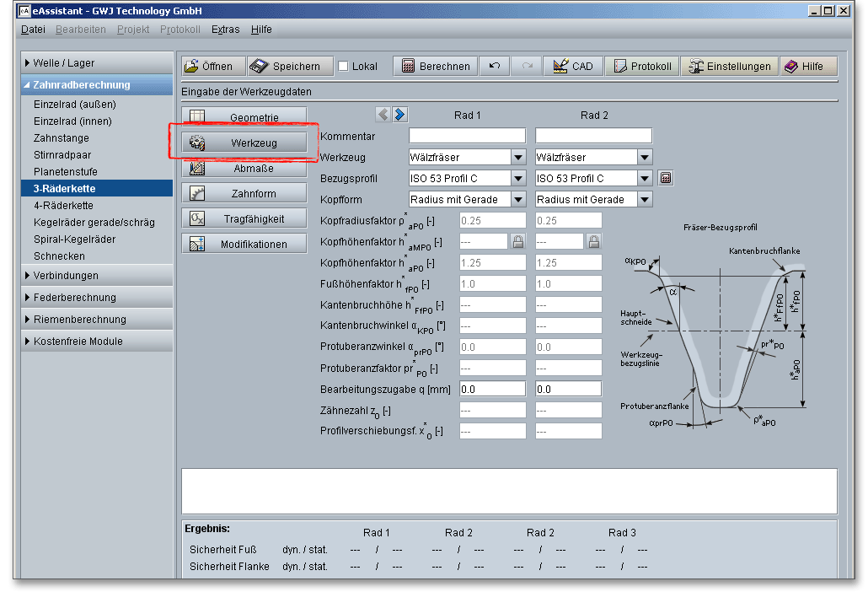Image resolution: width=868 pixels, height=592 pixels.
Task: Click the Berechnen calculator button
Action: coord(436,67)
